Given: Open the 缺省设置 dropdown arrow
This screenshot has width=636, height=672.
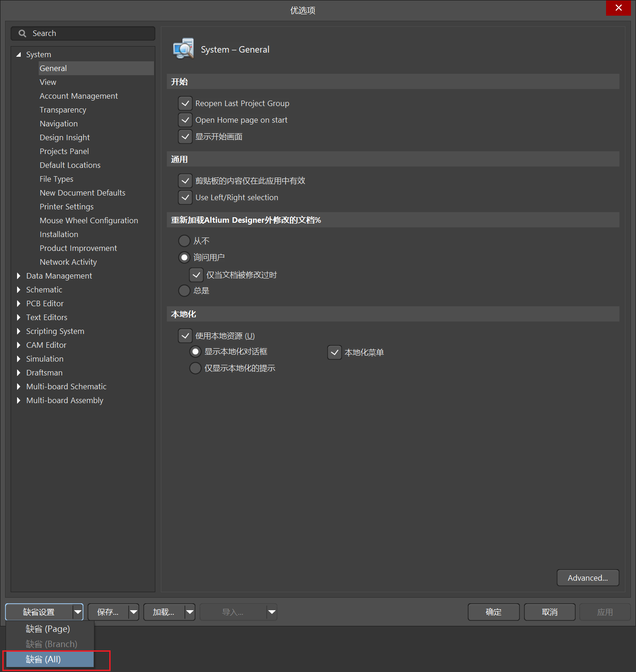Looking at the screenshot, I should [x=78, y=612].
